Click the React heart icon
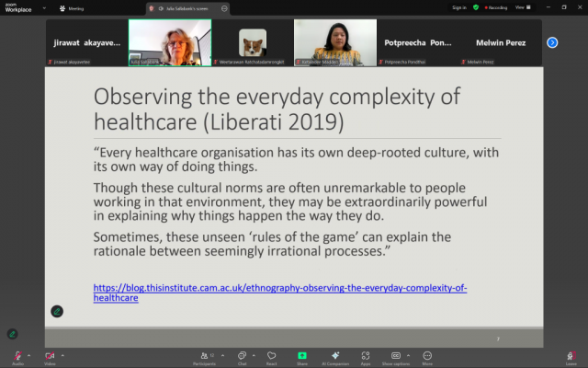 271,355
